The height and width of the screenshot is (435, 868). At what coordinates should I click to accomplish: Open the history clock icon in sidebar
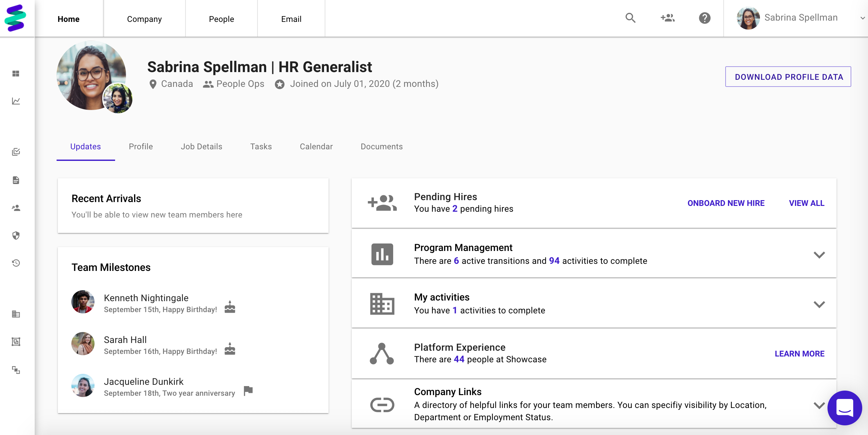pos(16,263)
